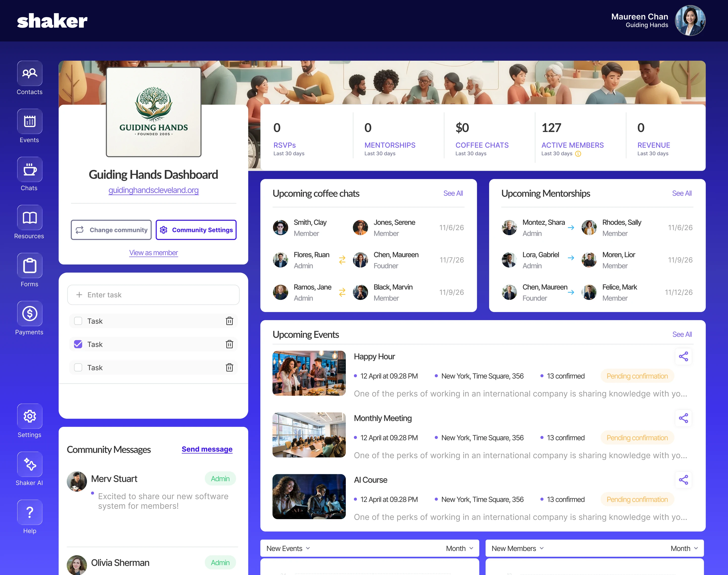
Task: Open the Forms clipboard icon
Action: tap(30, 266)
